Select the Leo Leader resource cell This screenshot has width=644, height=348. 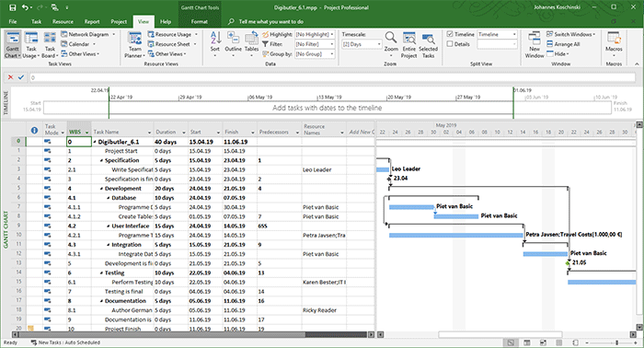pyautogui.click(x=324, y=169)
